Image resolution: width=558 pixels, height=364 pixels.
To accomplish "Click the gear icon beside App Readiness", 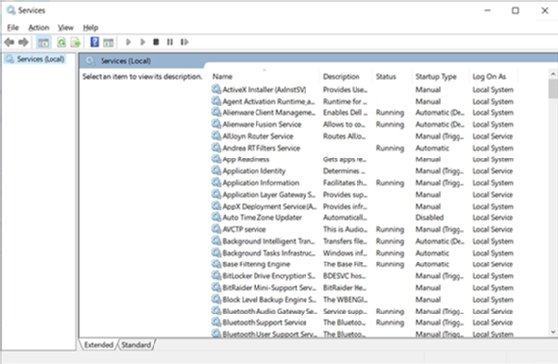I will click(x=216, y=159).
